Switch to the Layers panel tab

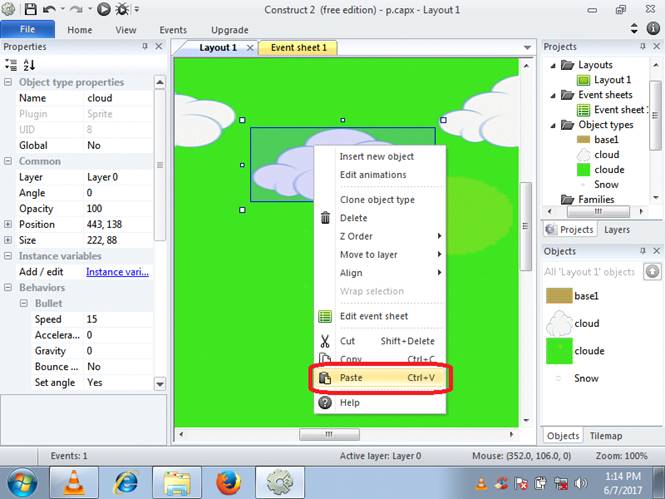[617, 229]
